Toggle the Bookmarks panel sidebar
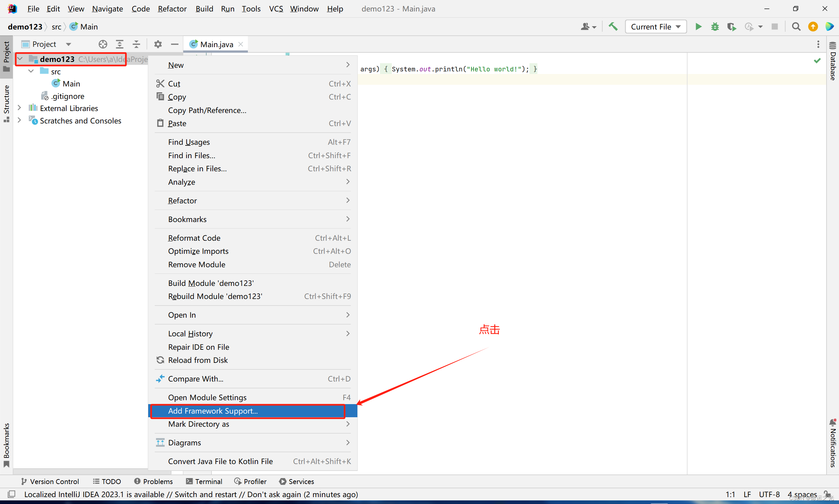The width and height of the screenshot is (839, 504). pyautogui.click(x=7, y=445)
